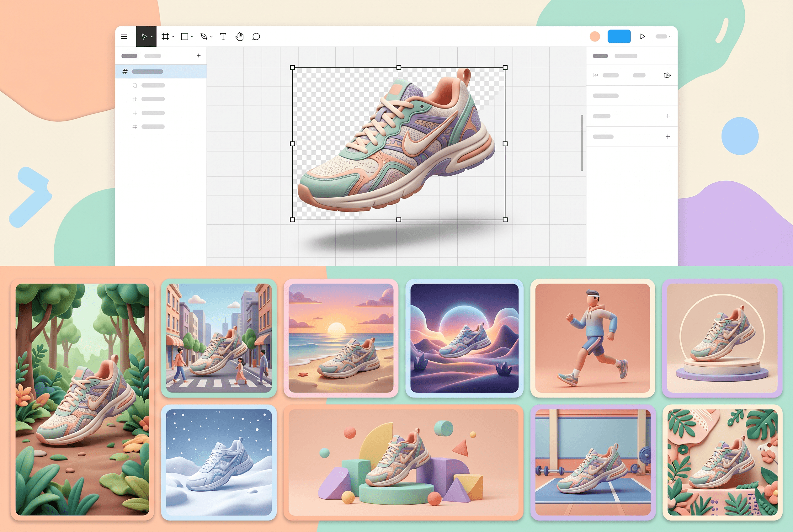Expand the shape tools chevron
The height and width of the screenshot is (532, 793).
pos(192,37)
